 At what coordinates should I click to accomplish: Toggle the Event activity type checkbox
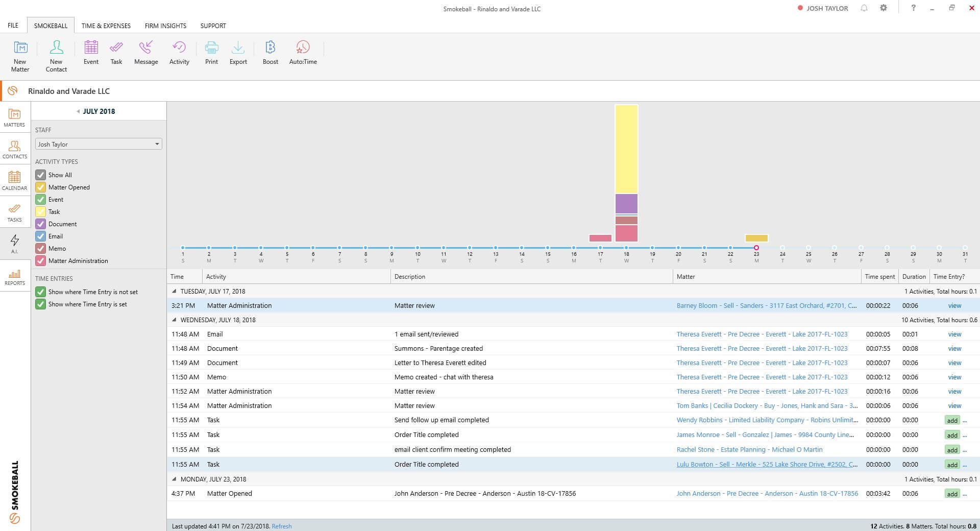pyautogui.click(x=41, y=199)
